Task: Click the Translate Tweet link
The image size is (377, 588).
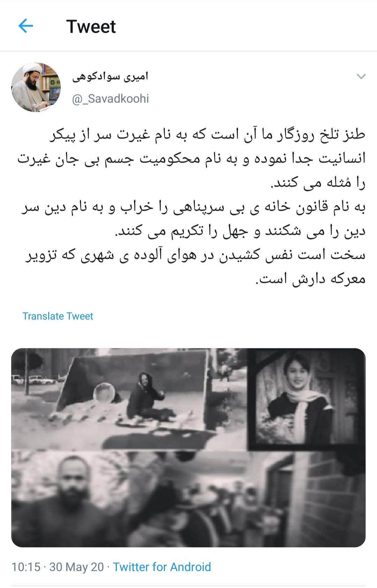Action: [x=58, y=316]
